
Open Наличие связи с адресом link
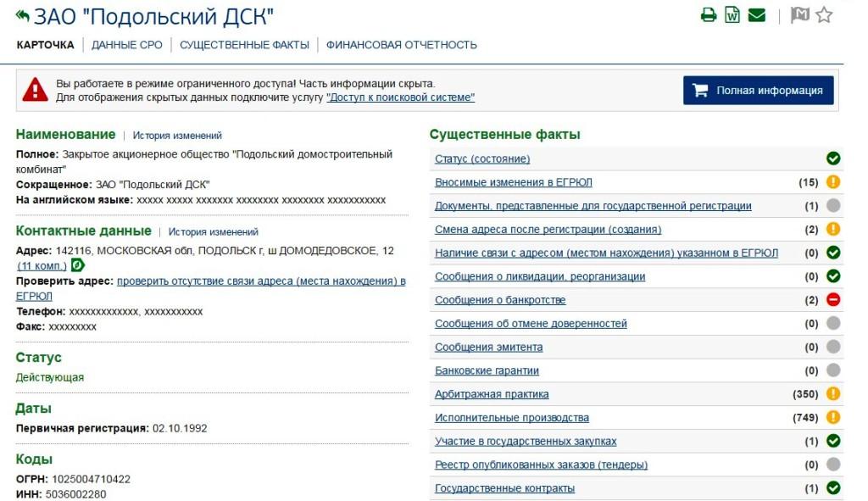coord(606,253)
